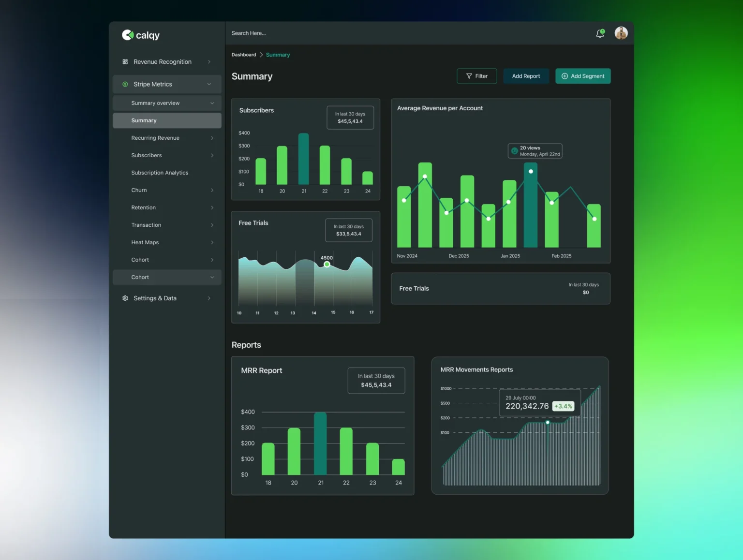Screen dimensions: 743x560
Task: Expand the Churn submenu arrow
Action: point(212,190)
